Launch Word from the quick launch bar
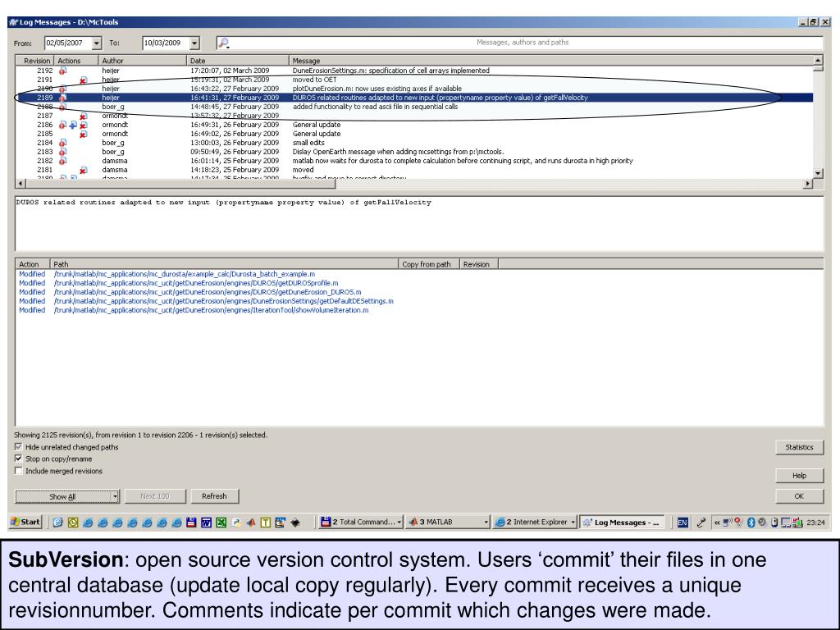Viewport: 840px width, 630px height. (206, 523)
